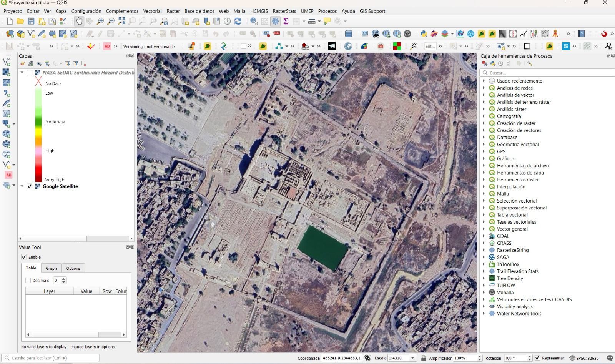Screen dimensions: 615x364
Task: Open the Escala scale dropdown
Action: click(x=413, y=358)
